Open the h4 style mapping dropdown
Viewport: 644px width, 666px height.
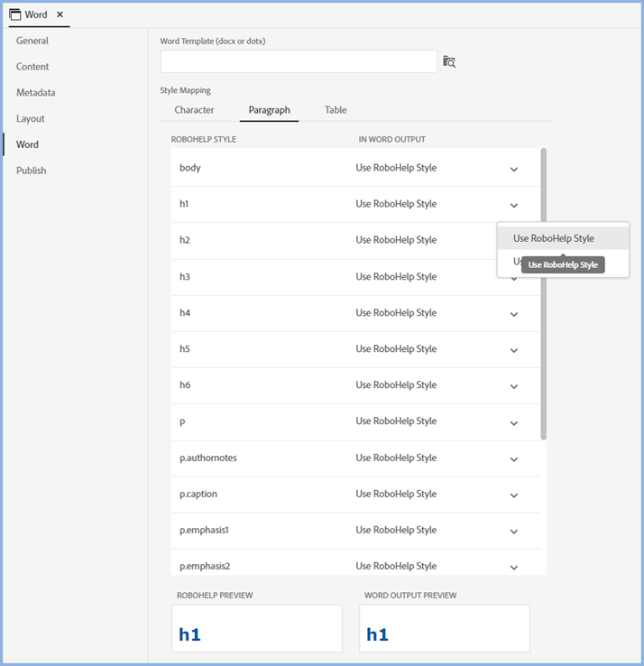tap(514, 314)
